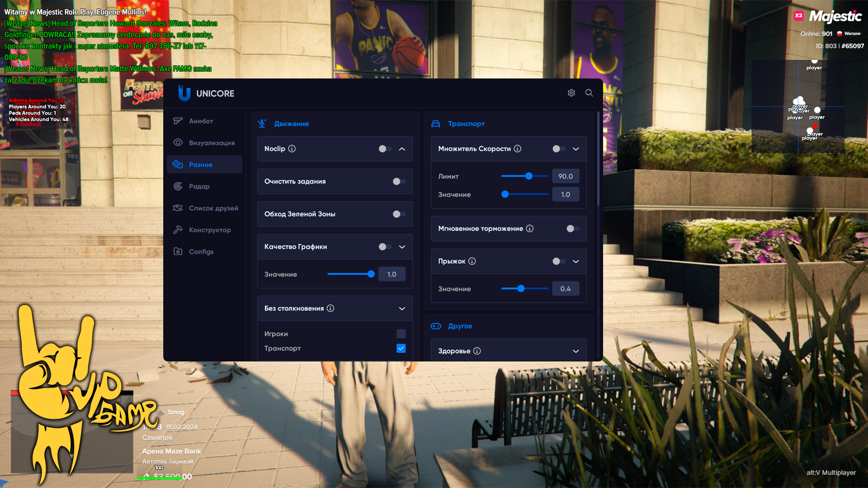868x488 pixels.
Task: Enable the Noclip toggle switch
Action: pyautogui.click(x=385, y=149)
